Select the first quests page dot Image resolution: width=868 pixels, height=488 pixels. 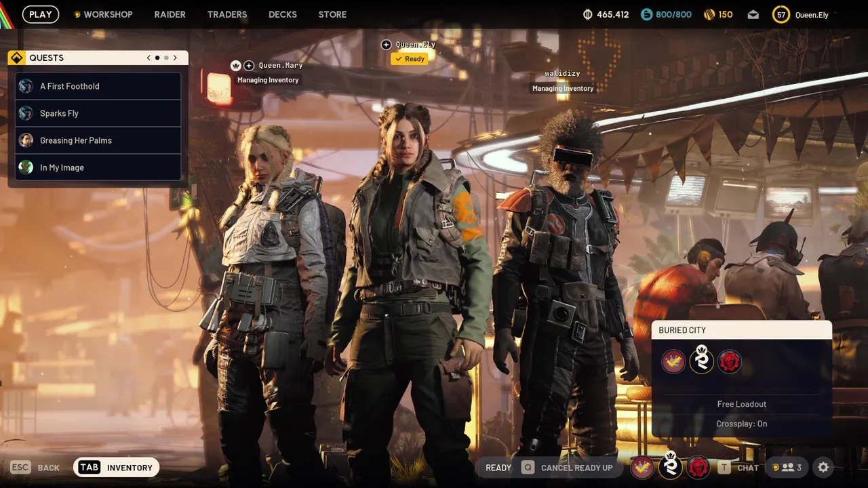(157, 58)
